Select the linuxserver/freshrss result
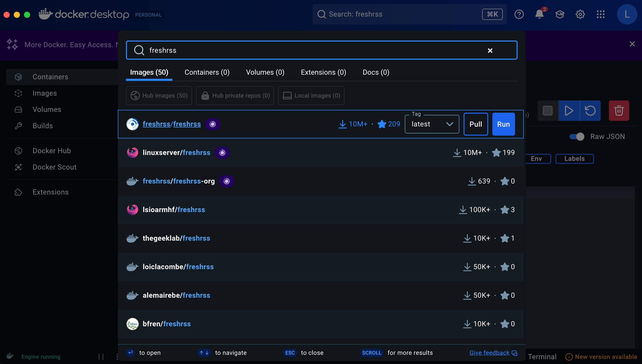 pyautogui.click(x=176, y=153)
